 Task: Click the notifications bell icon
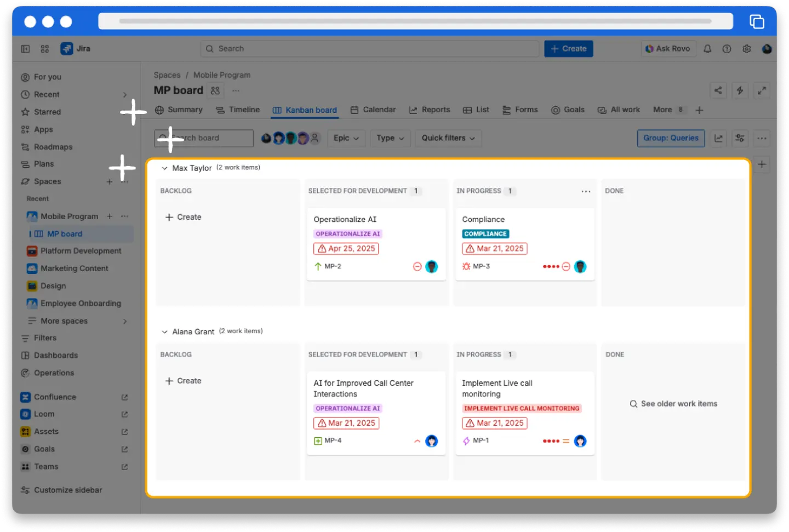[707, 49]
